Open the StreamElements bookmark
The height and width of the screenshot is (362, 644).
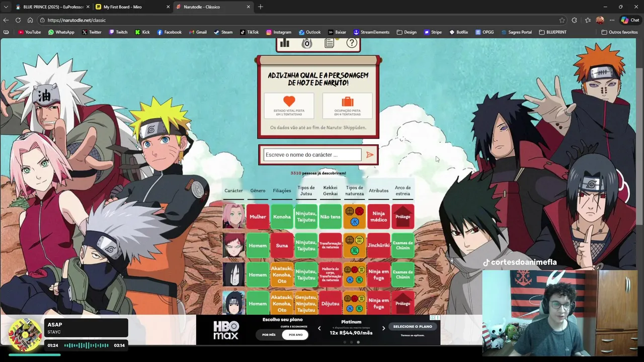click(x=371, y=32)
